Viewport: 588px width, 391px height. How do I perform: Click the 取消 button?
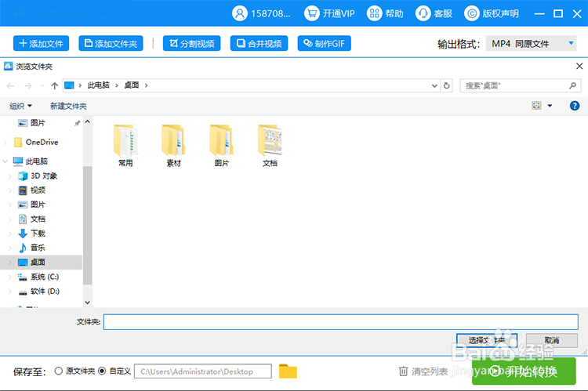tap(552, 340)
